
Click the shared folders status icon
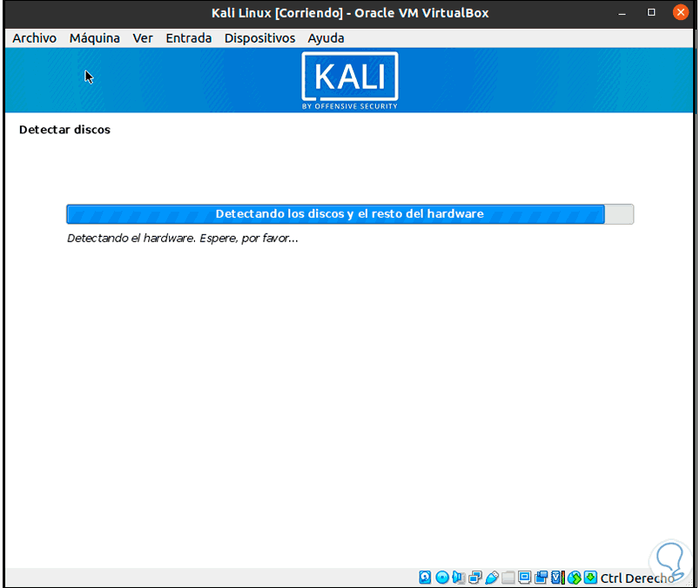508,578
